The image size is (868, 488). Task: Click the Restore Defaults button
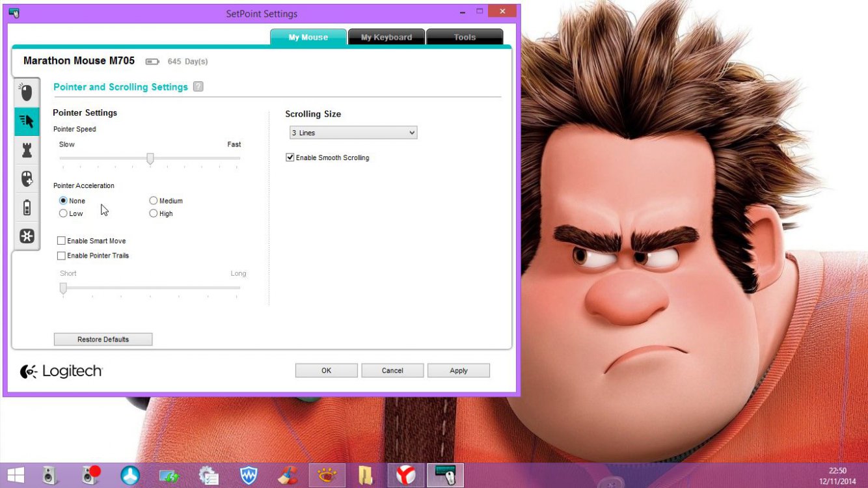click(x=103, y=339)
